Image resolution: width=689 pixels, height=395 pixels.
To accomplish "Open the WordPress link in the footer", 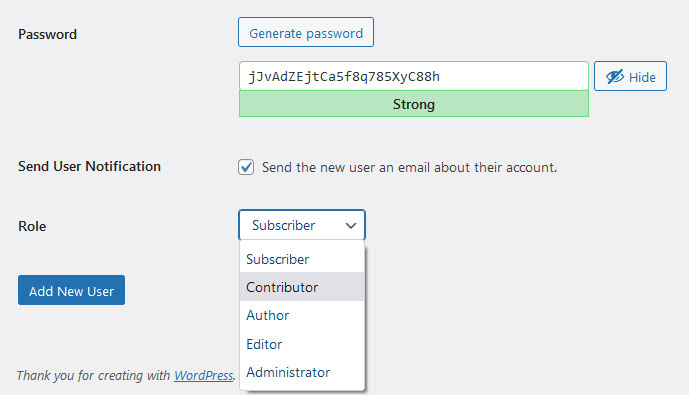I will 203,376.
